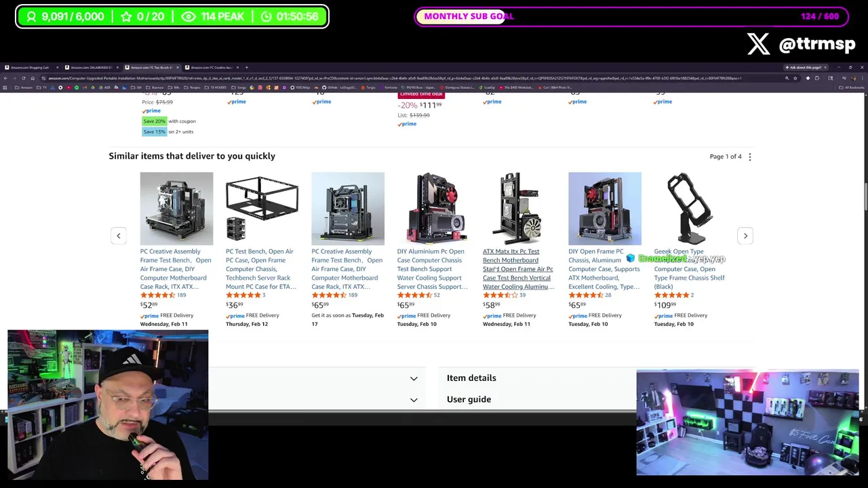The width and height of the screenshot is (868, 488).
Task: Open the TV bookmarks folder
Action: (43, 87)
